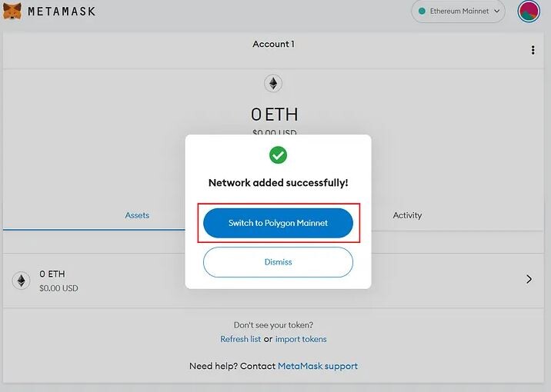The image size is (551, 392).
Task: Click Switch to Polygon Mainnet button
Action: (278, 223)
